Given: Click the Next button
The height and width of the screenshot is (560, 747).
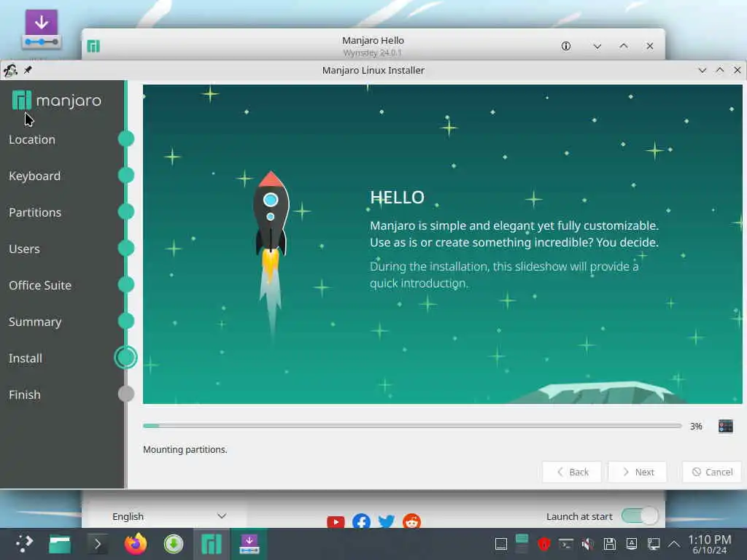Looking at the screenshot, I should (638, 472).
